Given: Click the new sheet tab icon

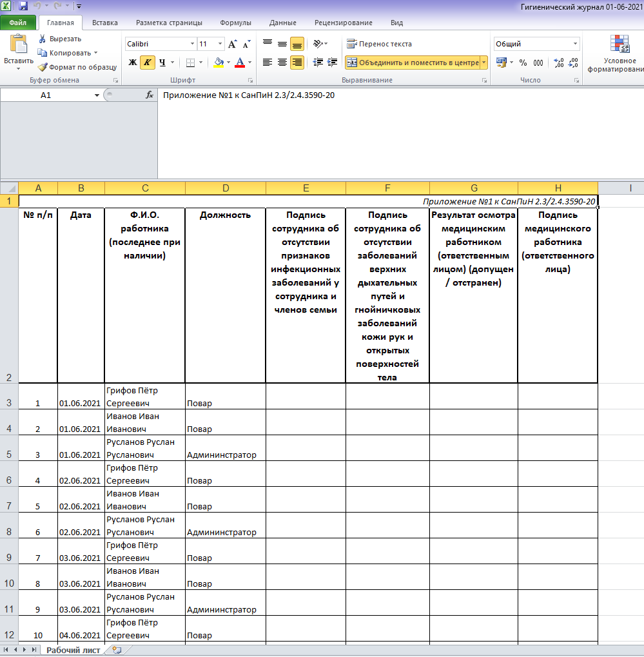Looking at the screenshot, I should coord(117,650).
